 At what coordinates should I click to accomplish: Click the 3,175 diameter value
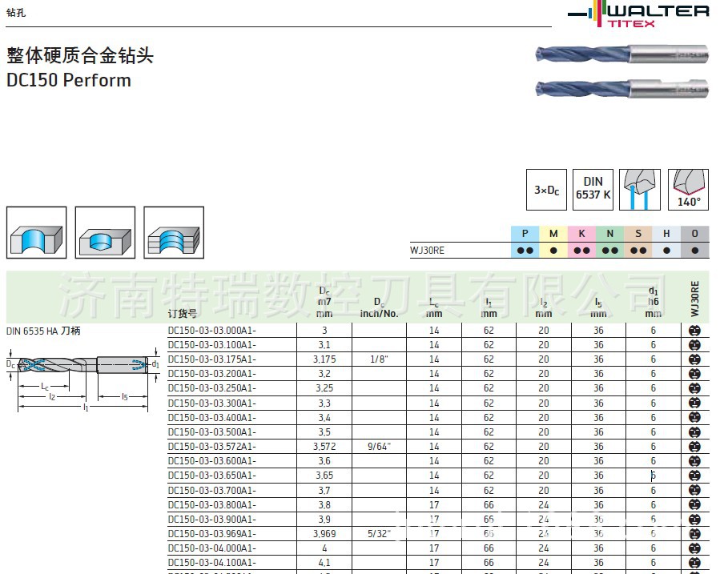click(324, 359)
